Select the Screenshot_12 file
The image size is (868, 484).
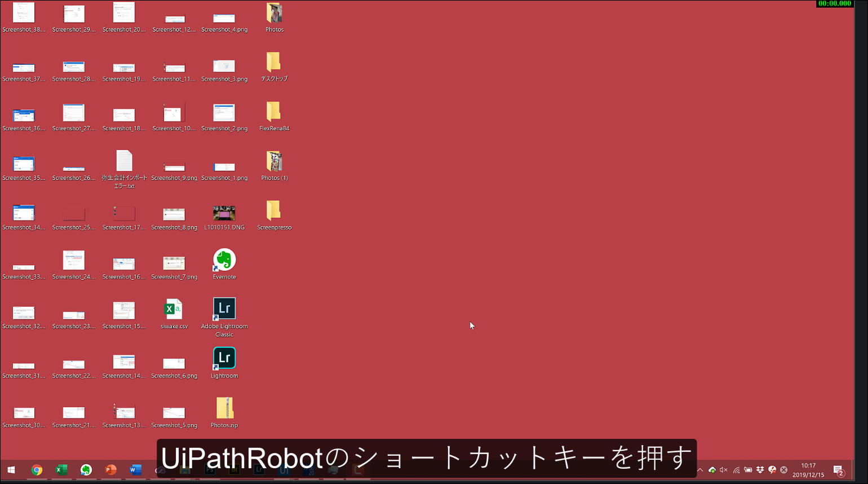(174, 23)
